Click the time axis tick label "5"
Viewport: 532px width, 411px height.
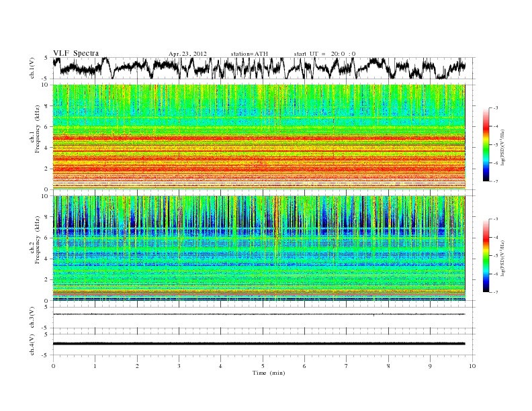263,366
